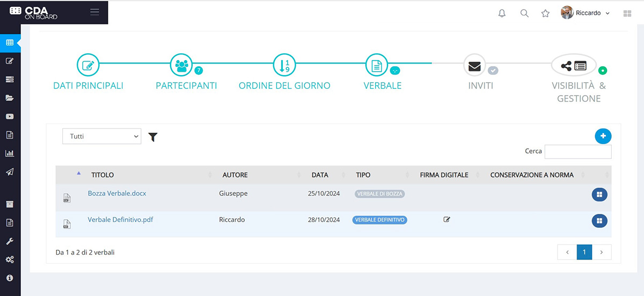The image size is (644, 296).
Task: Open the notifications bell
Action: coord(502,13)
